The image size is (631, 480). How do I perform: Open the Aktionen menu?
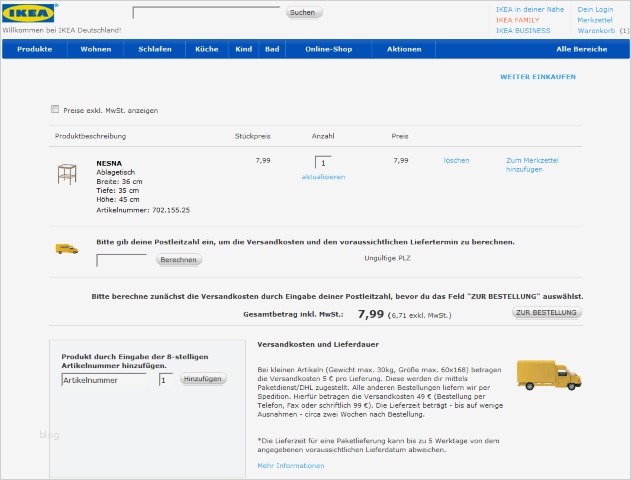coord(404,49)
